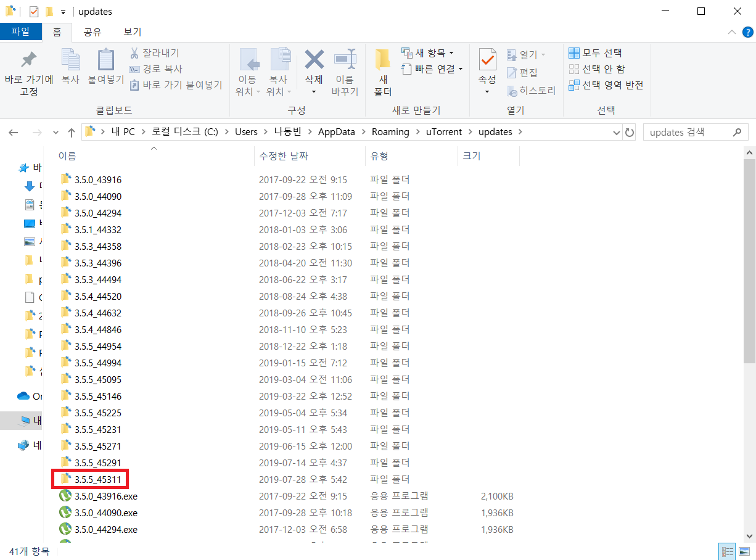Select folder 3.5.0_43916
Screen dimensions: 756x560
tap(98, 180)
